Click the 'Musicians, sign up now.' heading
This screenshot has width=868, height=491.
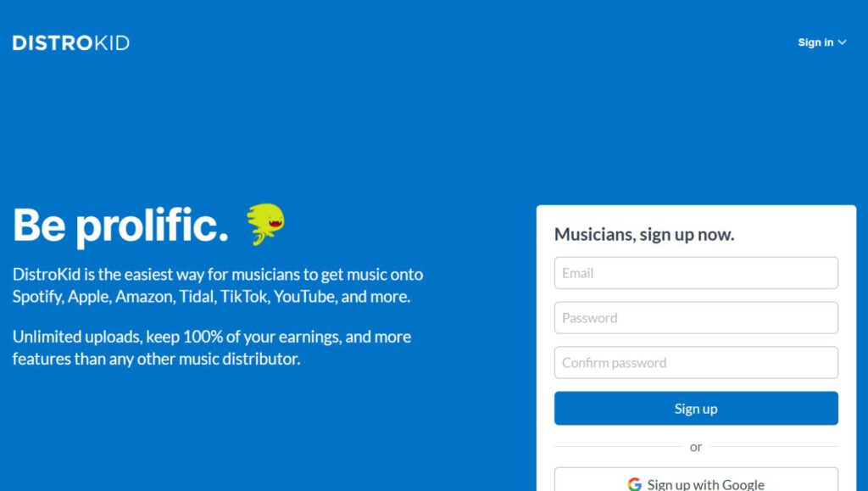644,235
